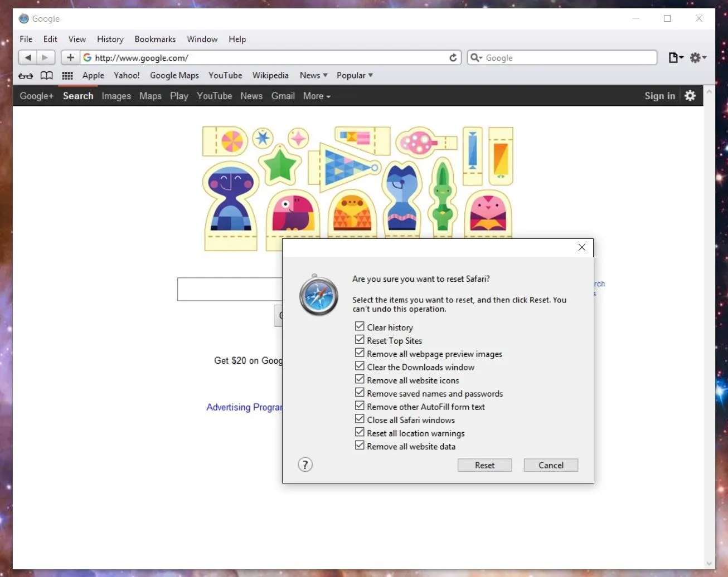
Task: Open the File menu
Action: 26,39
